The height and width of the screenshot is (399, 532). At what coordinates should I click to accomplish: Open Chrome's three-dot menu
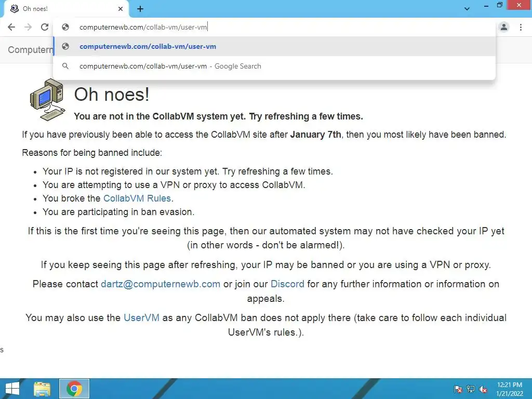point(521,27)
